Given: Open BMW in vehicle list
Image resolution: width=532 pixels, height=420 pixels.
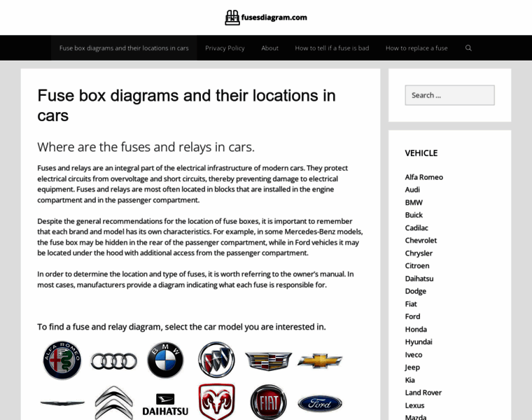Looking at the screenshot, I should pyautogui.click(x=414, y=202).
